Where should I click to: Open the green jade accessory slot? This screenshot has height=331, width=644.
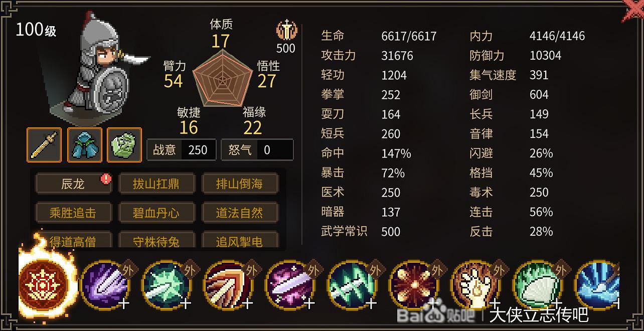tap(124, 145)
